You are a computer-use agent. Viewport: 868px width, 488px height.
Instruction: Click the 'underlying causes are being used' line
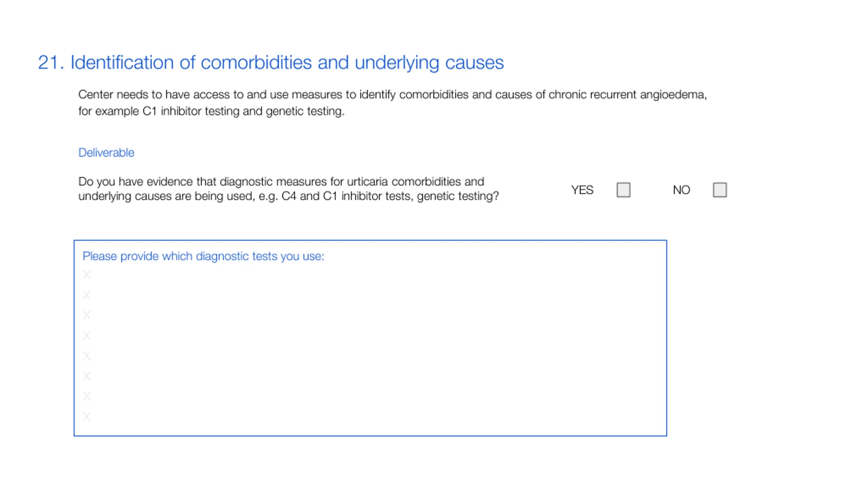[x=289, y=196]
